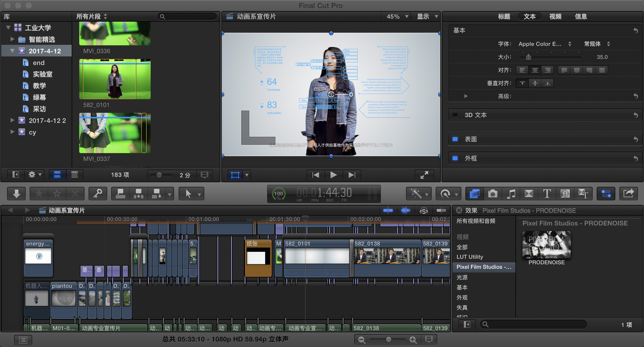Viewport: 644px width, 347px height.
Task: Uncheck the 外框 checkbox
Action: [455, 158]
